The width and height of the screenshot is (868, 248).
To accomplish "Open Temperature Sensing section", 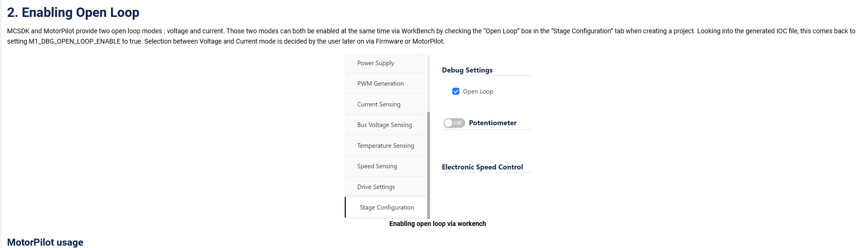I will click(385, 146).
